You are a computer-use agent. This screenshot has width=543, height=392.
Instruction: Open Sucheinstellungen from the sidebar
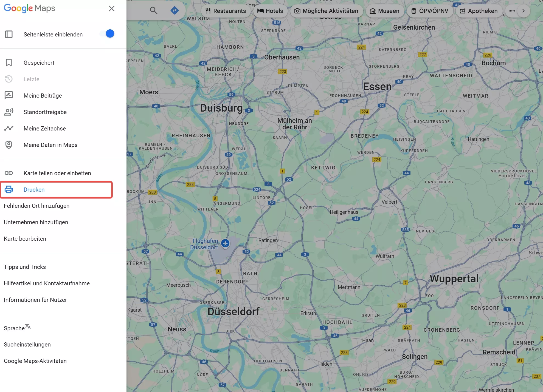(27, 344)
